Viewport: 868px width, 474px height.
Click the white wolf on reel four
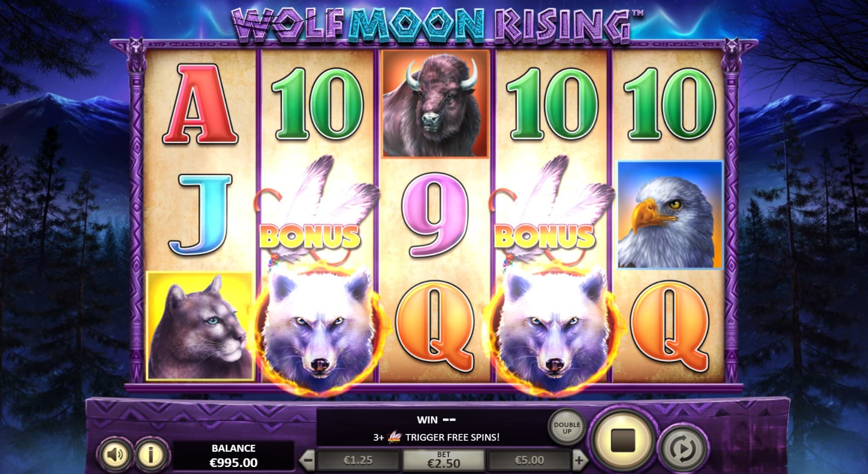point(552,329)
